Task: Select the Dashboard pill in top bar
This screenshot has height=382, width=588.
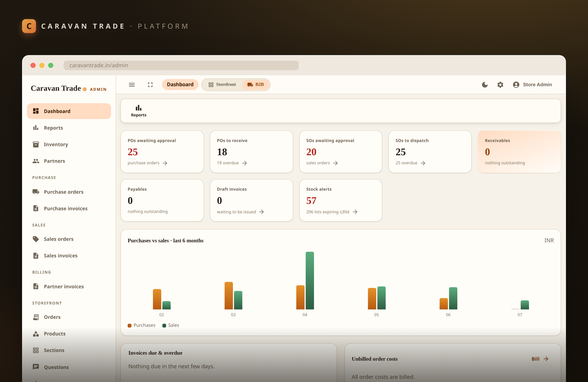Action: point(180,84)
